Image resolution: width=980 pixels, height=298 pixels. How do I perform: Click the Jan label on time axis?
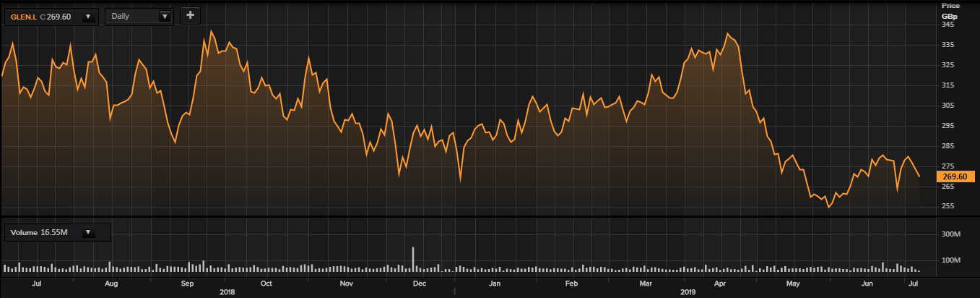pyautogui.click(x=495, y=284)
